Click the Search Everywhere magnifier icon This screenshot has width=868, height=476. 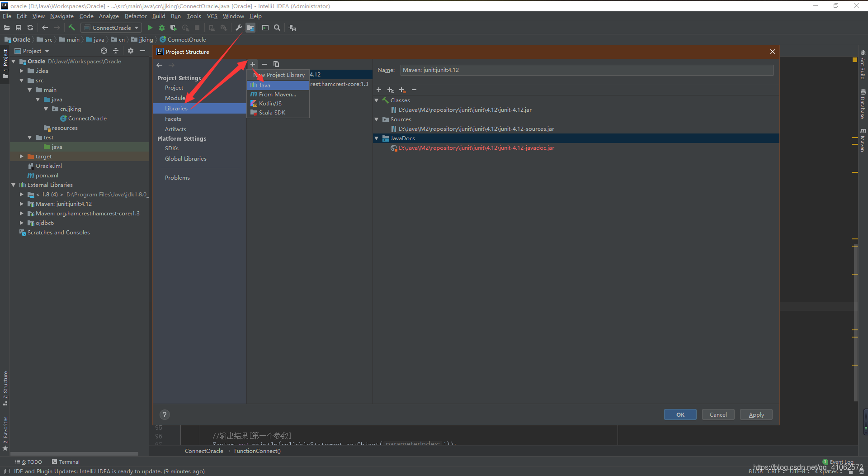277,28
